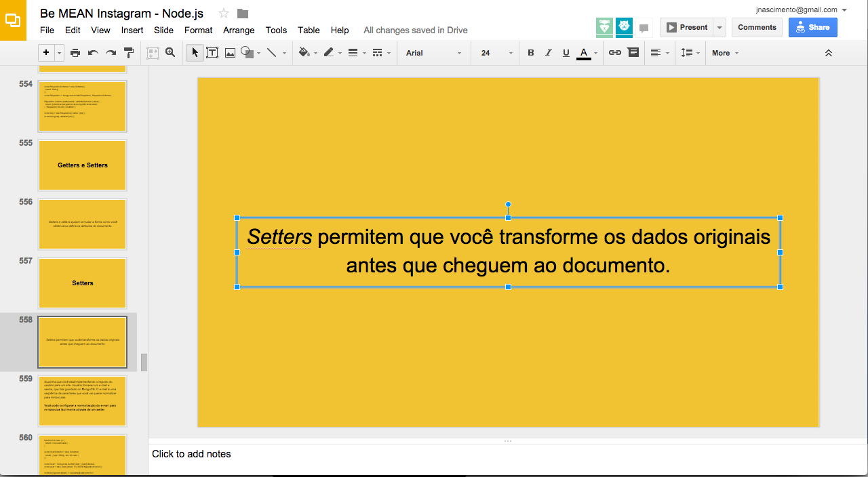Open the File menu
The image size is (868, 477).
(x=47, y=30)
